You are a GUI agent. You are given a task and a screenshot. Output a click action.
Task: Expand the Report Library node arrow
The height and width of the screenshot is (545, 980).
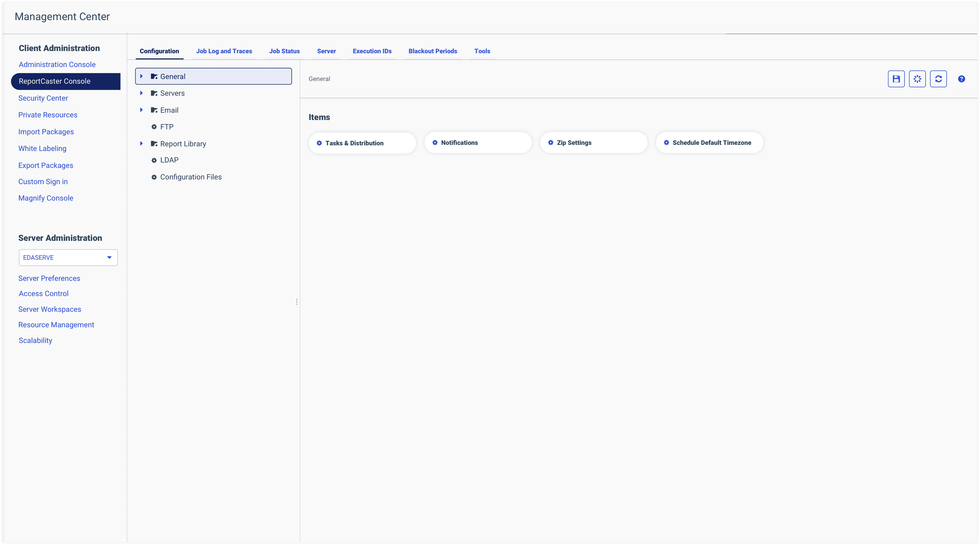pyautogui.click(x=141, y=143)
